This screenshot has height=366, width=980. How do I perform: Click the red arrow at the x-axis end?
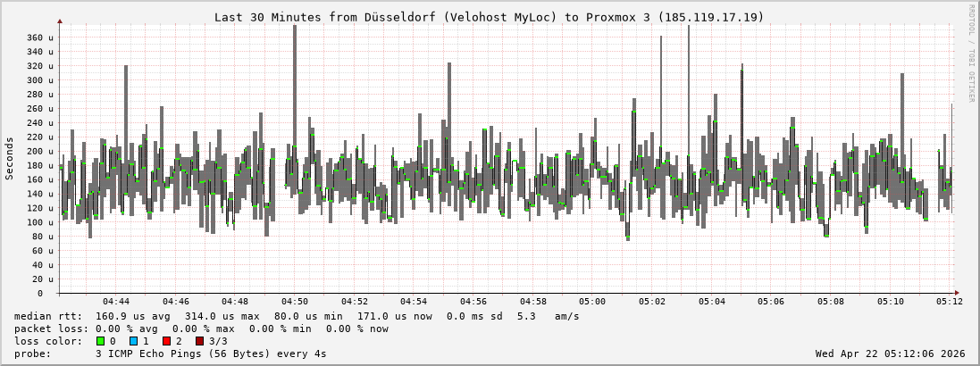pyautogui.click(x=956, y=293)
